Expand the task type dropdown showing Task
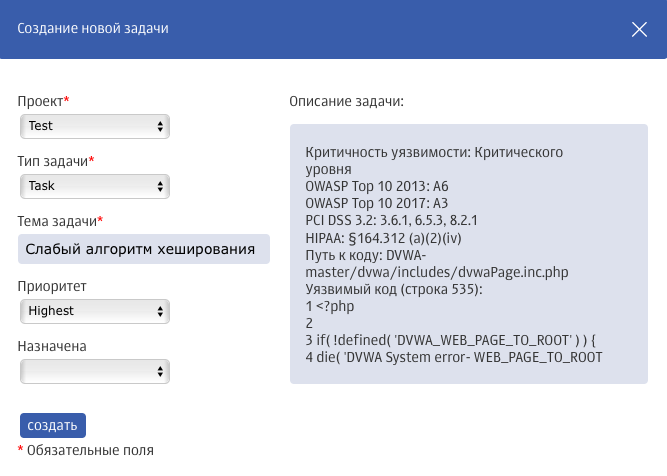This screenshot has height=476, width=667. point(95,186)
